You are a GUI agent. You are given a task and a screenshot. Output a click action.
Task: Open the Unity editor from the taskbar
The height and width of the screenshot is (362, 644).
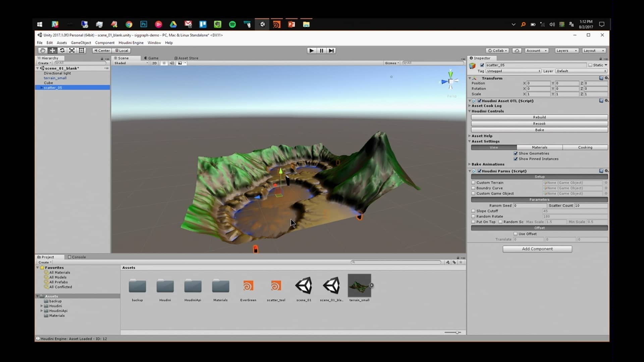[x=262, y=24]
